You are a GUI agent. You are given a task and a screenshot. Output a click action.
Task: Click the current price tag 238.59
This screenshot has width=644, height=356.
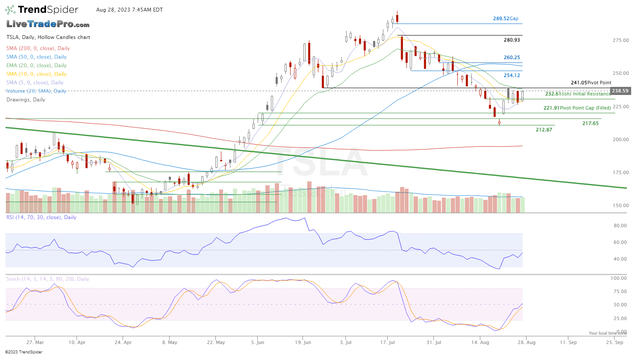click(x=620, y=91)
